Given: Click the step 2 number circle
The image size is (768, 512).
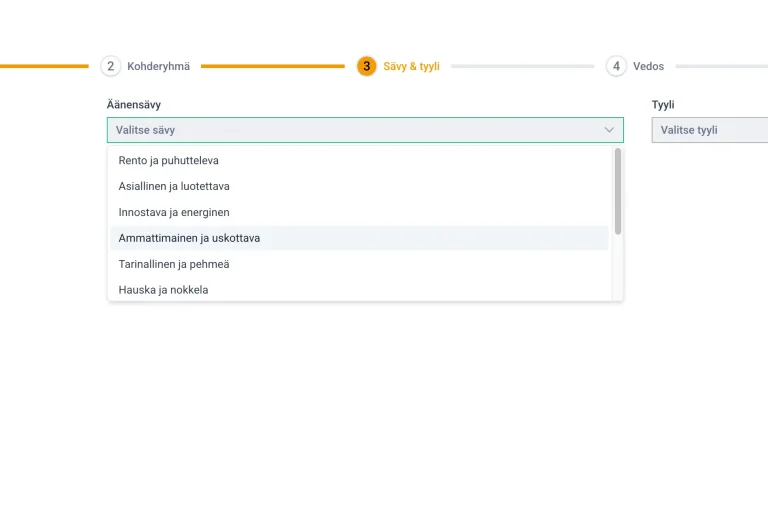Looking at the screenshot, I should [110, 66].
